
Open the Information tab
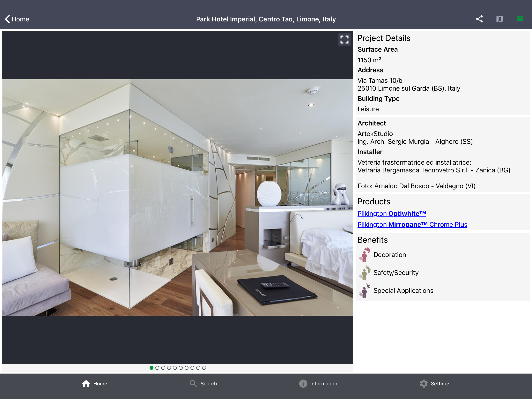pyautogui.click(x=318, y=384)
